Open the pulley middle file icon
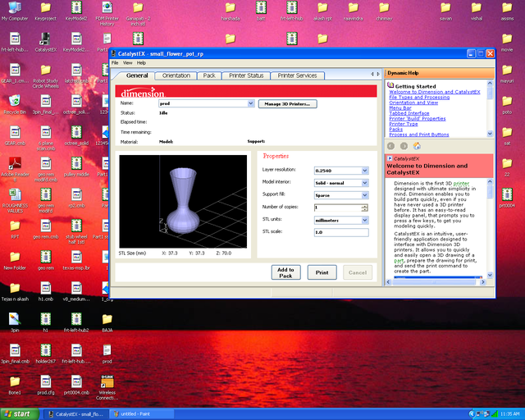This screenshot has width=525, height=420. [x=76, y=167]
